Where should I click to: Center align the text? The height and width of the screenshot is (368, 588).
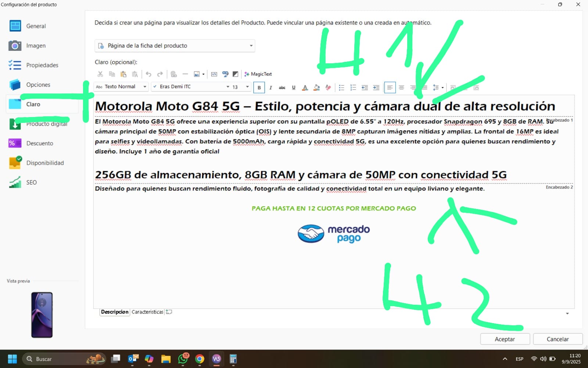pos(401,88)
